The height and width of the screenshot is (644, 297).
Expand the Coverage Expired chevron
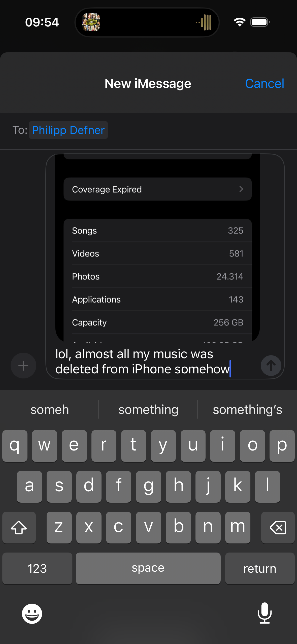241,189
